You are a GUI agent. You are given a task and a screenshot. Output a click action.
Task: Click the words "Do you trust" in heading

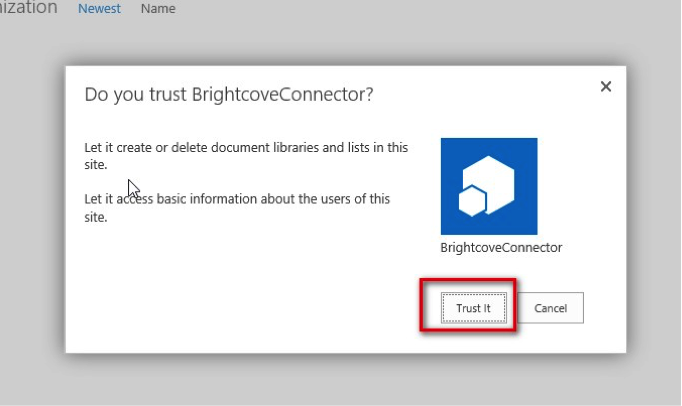[x=133, y=95]
